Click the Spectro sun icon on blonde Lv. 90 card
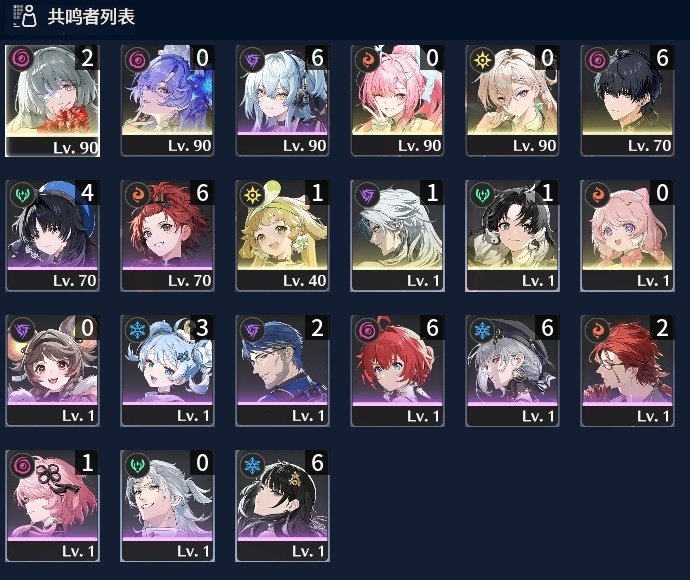The height and width of the screenshot is (580, 690). pos(482,59)
